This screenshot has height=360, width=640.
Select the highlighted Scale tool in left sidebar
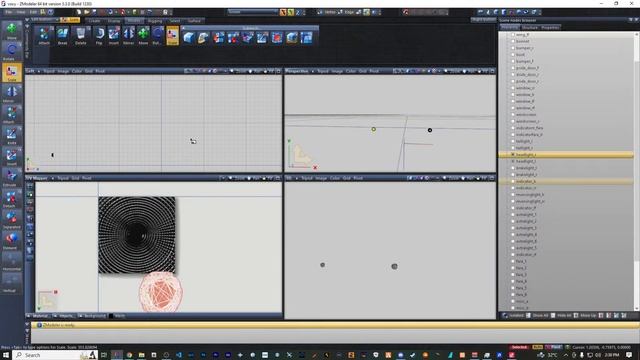[x=11, y=73]
